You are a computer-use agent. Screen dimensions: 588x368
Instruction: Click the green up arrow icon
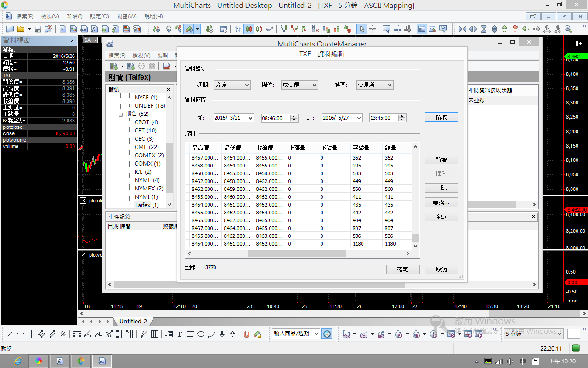tap(505, 29)
